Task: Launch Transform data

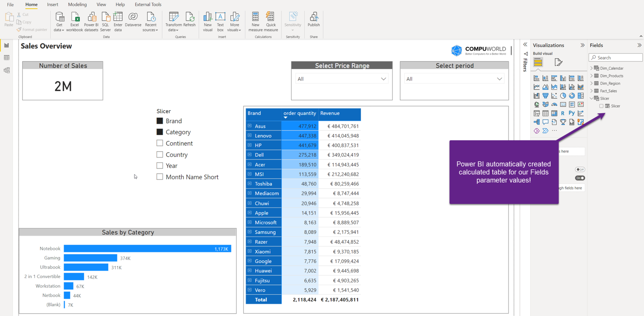Action: (173, 22)
